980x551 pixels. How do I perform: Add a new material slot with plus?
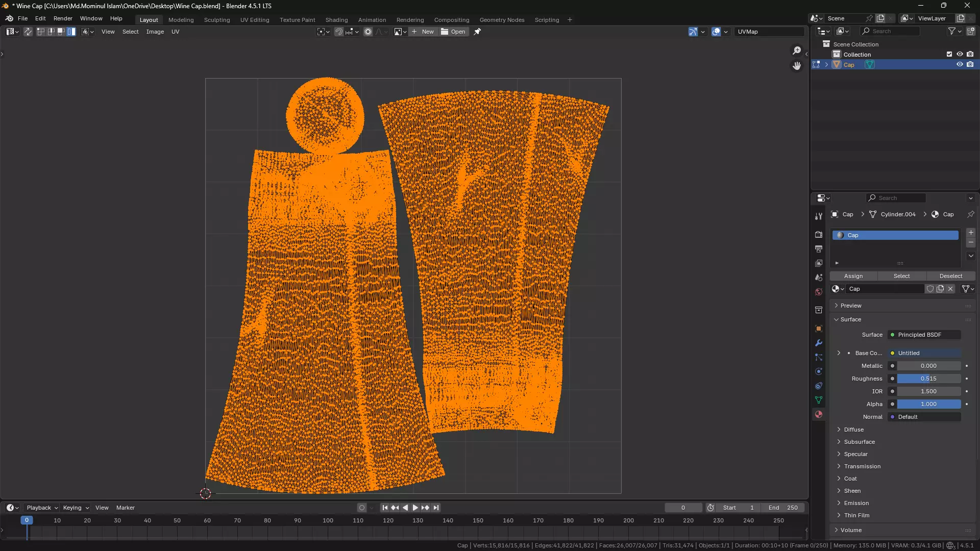(971, 233)
